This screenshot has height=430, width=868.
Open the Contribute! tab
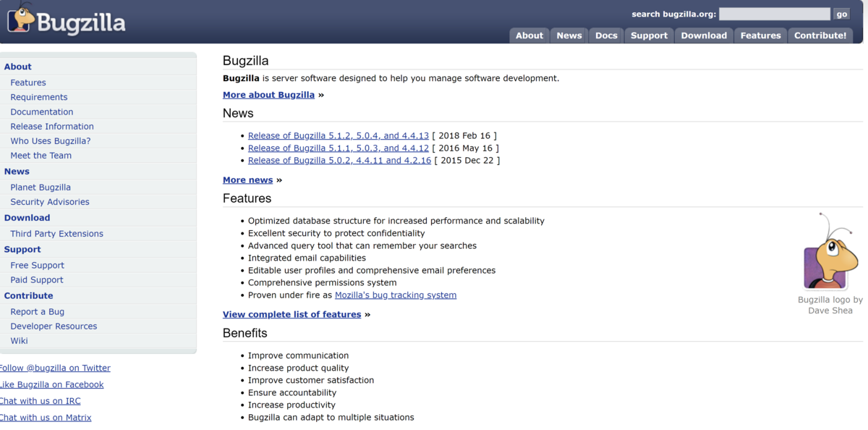(820, 35)
